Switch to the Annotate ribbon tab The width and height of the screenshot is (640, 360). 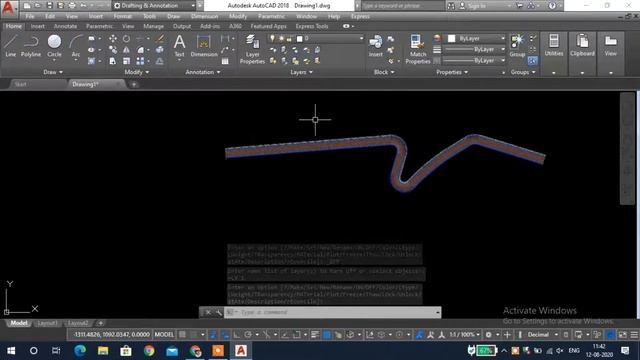coord(65,26)
